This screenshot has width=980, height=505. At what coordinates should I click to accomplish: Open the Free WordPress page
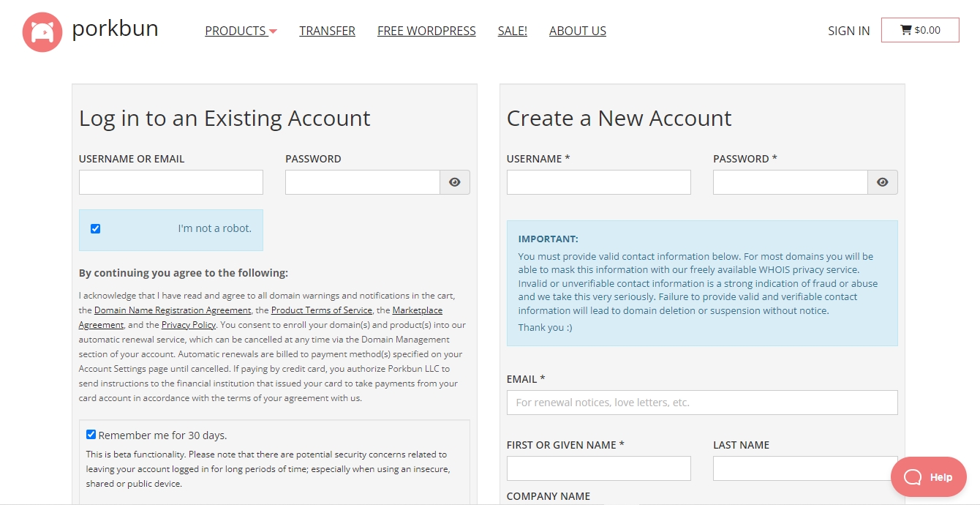[x=426, y=31]
